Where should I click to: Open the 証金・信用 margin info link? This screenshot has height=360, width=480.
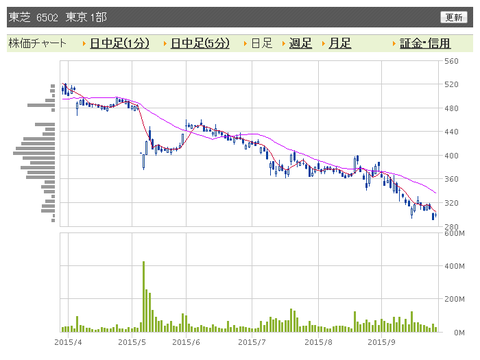tap(425, 43)
